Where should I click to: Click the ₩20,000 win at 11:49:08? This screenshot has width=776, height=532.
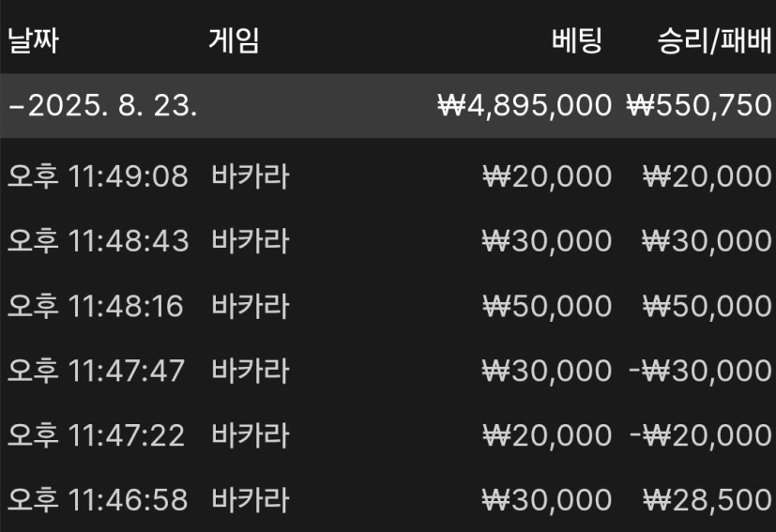point(708,176)
